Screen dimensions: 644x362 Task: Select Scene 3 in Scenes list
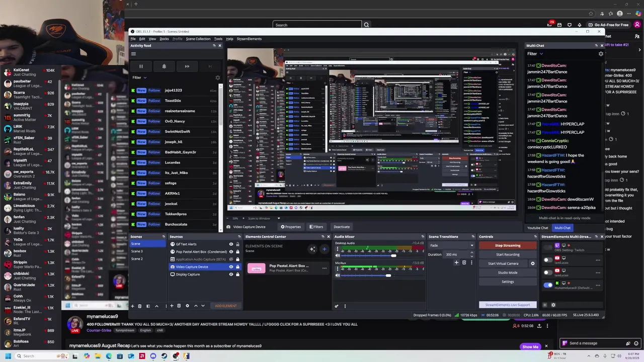(x=148, y=251)
